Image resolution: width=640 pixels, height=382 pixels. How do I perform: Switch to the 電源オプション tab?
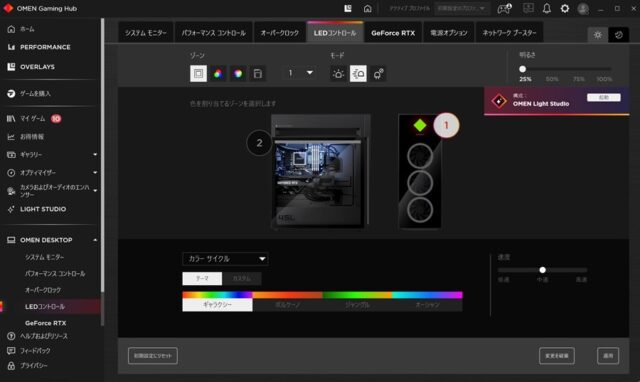[x=449, y=33]
